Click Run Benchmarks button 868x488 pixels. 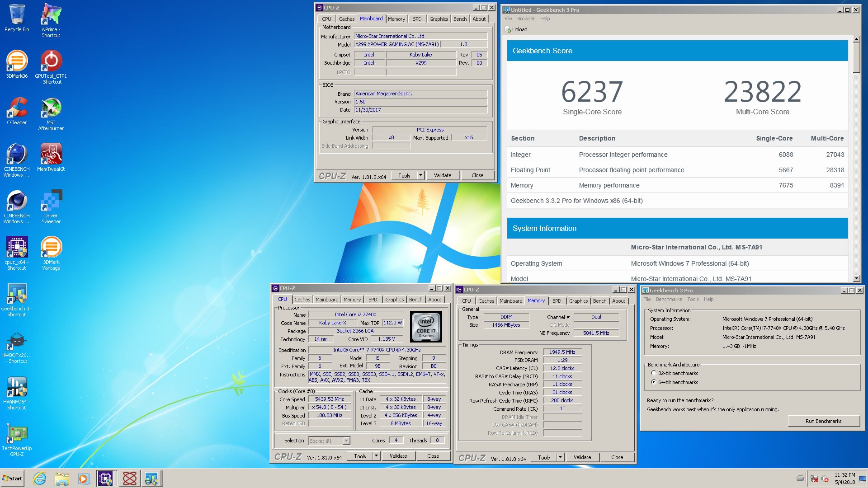coord(823,421)
